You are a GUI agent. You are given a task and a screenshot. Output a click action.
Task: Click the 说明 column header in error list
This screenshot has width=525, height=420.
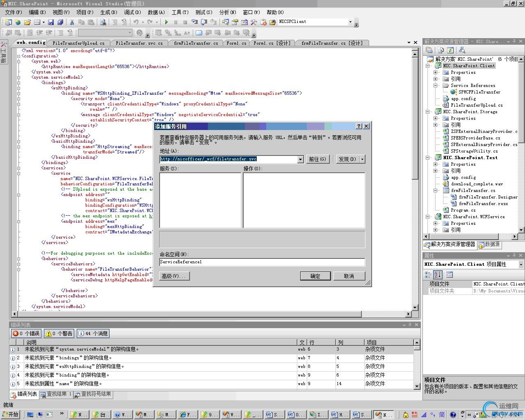[x=161, y=342]
